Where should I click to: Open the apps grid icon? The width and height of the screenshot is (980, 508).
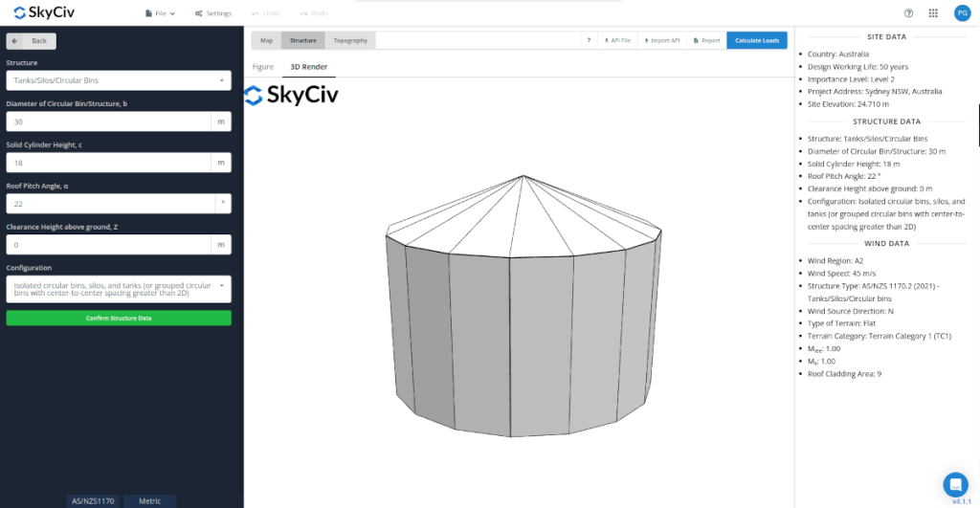coord(933,13)
